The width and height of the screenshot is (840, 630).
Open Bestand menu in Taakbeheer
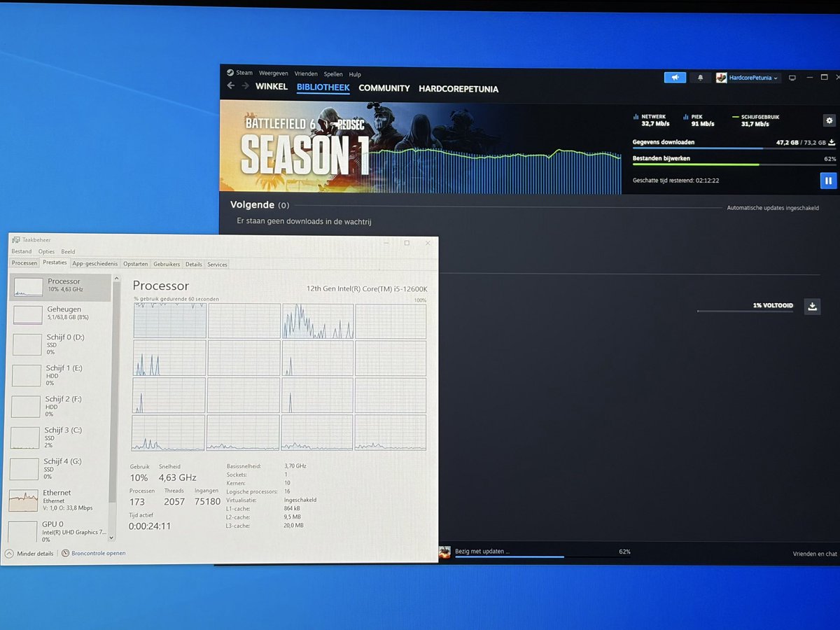pyautogui.click(x=22, y=251)
